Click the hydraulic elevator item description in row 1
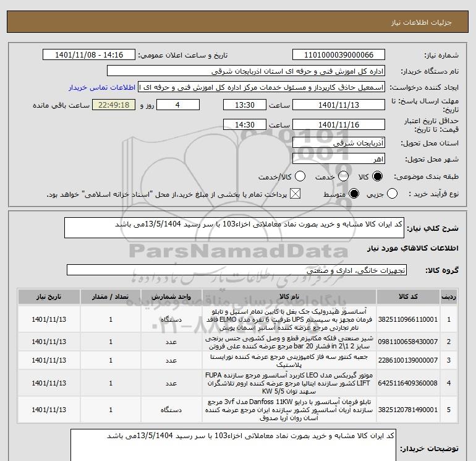The width and height of the screenshot is (476, 461). click(x=289, y=319)
